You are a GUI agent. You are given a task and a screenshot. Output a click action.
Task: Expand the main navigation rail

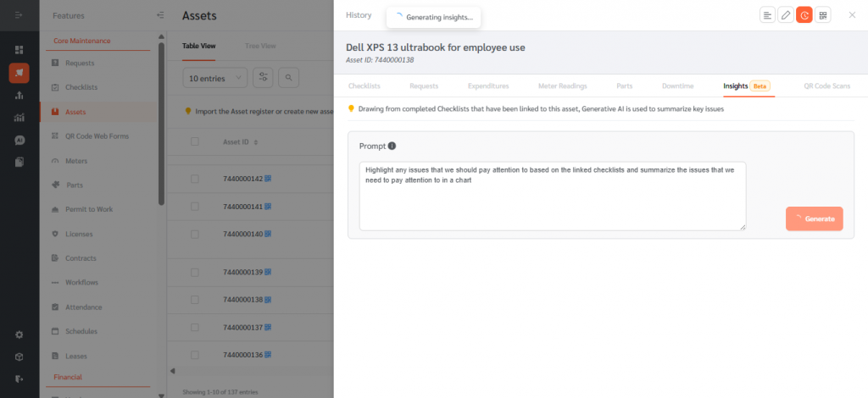[x=19, y=15]
